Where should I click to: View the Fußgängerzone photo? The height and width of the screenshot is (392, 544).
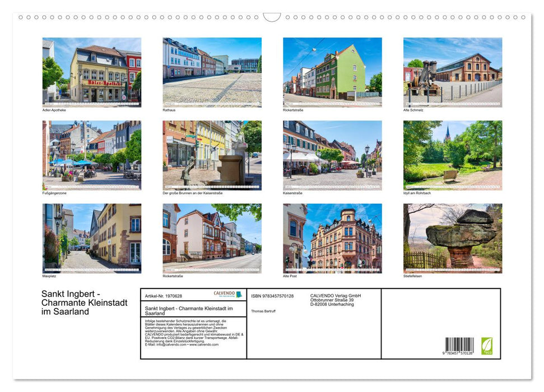coord(91,154)
